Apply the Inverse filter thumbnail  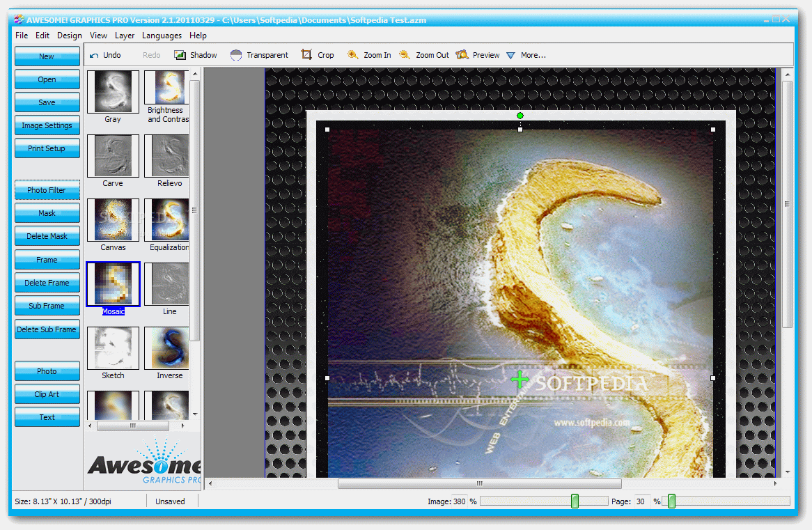click(166, 348)
